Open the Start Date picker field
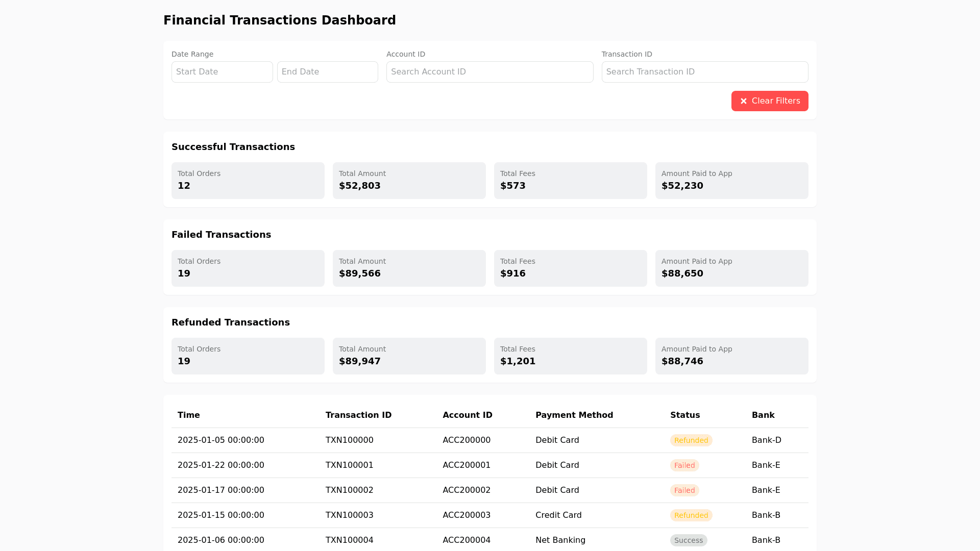980x551 pixels. click(222, 72)
